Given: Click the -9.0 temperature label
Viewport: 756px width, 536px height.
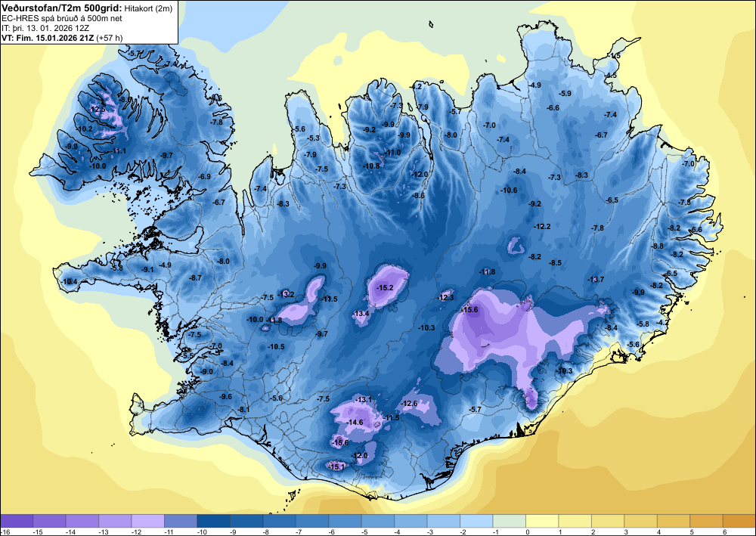Looking at the screenshot, I should click(206, 372).
